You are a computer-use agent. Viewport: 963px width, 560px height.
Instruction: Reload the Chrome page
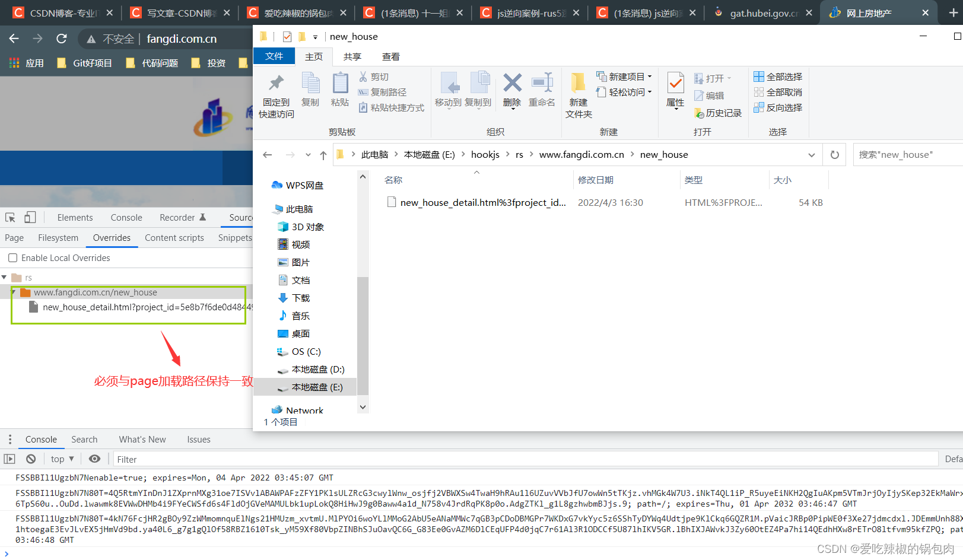(x=61, y=39)
